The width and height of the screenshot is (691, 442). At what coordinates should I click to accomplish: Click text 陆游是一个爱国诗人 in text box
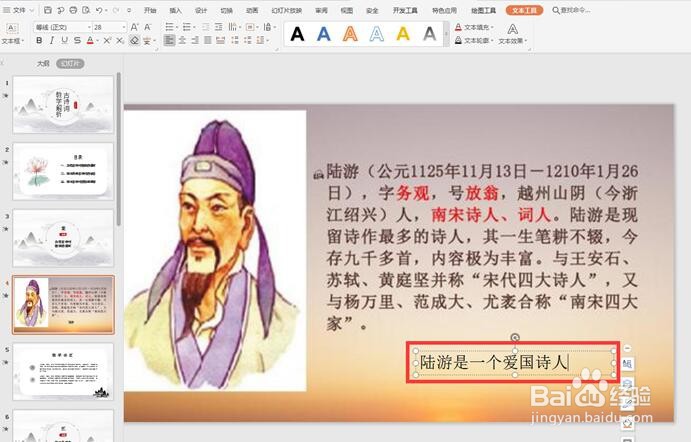point(493,362)
